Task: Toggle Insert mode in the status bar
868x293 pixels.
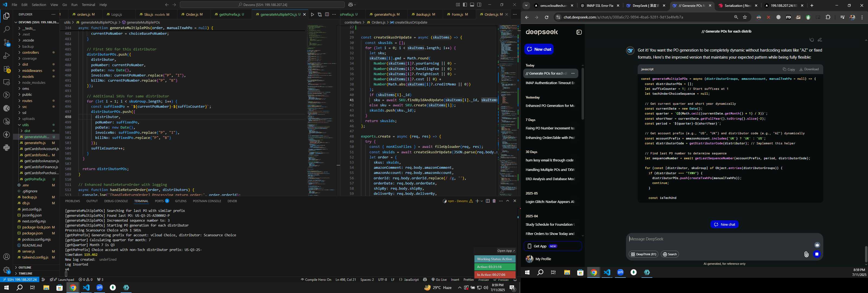Action: (455, 279)
